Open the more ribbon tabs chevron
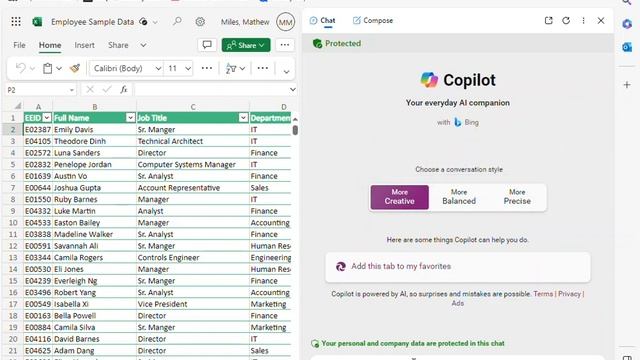 click(x=143, y=45)
